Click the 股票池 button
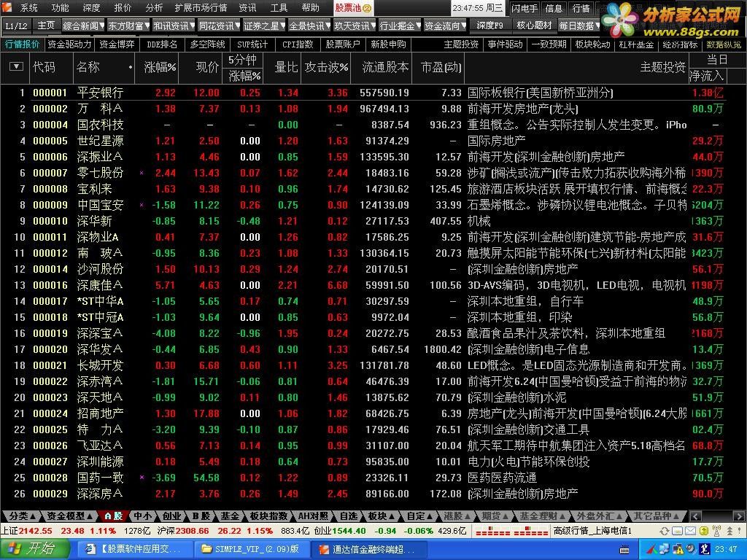 [353, 8]
